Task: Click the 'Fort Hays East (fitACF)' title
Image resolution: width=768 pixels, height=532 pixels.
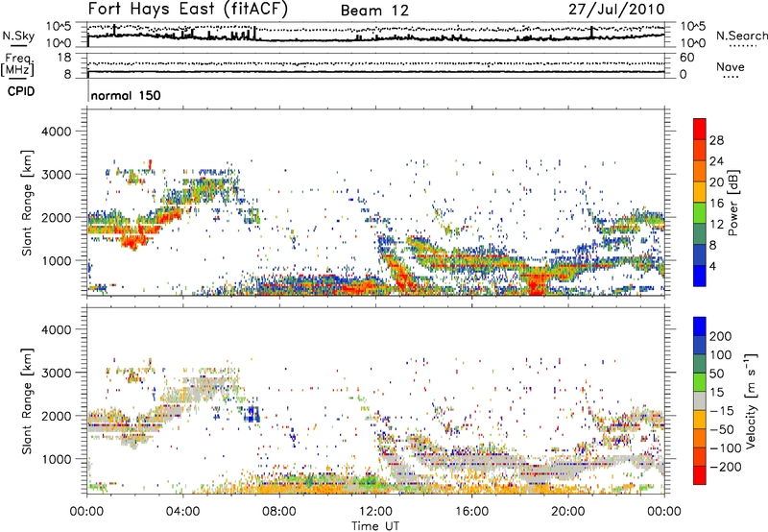Action: coord(187,9)
